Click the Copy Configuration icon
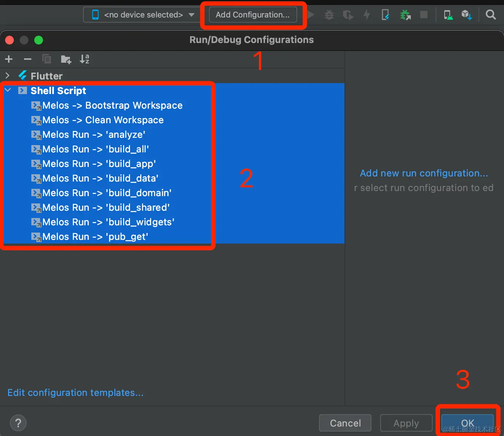The height and width of the screenshot is (436, 504). [47, 59]
